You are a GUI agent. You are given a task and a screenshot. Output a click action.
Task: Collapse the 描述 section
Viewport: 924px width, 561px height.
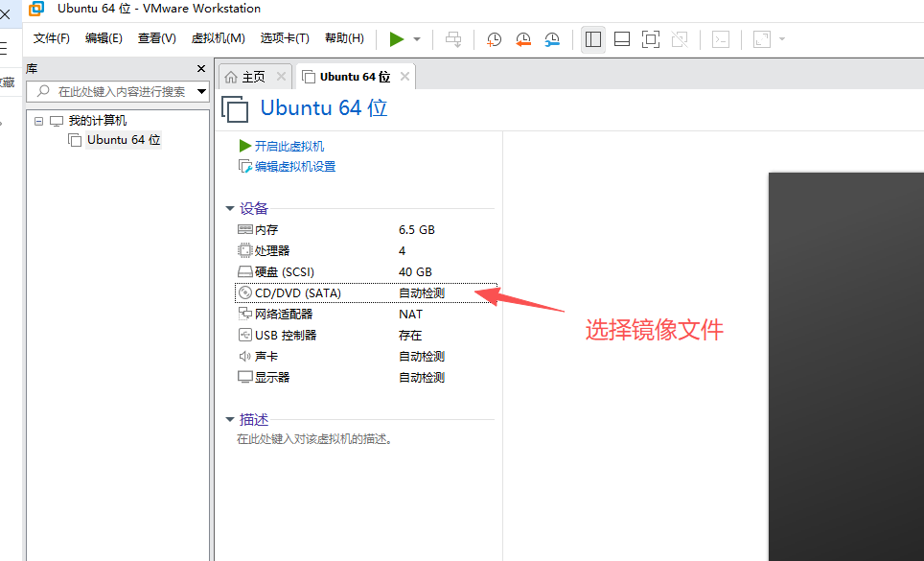[x=230, y=420]
